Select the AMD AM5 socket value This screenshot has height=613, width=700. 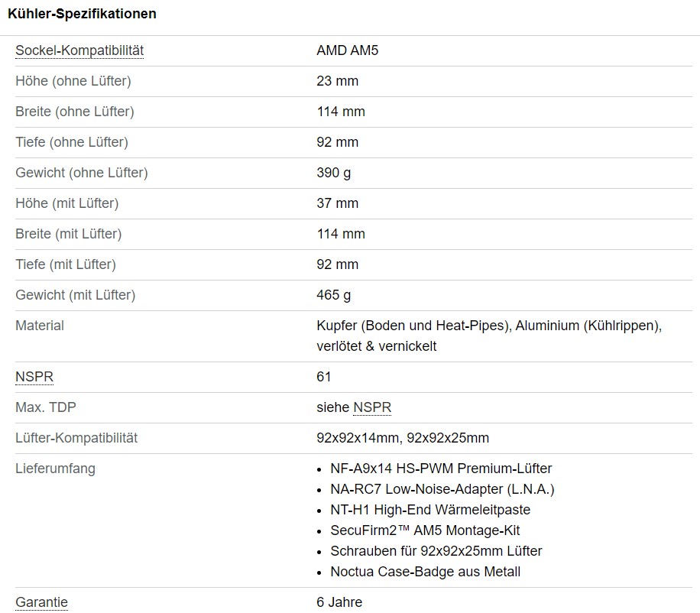coord(347,50)
